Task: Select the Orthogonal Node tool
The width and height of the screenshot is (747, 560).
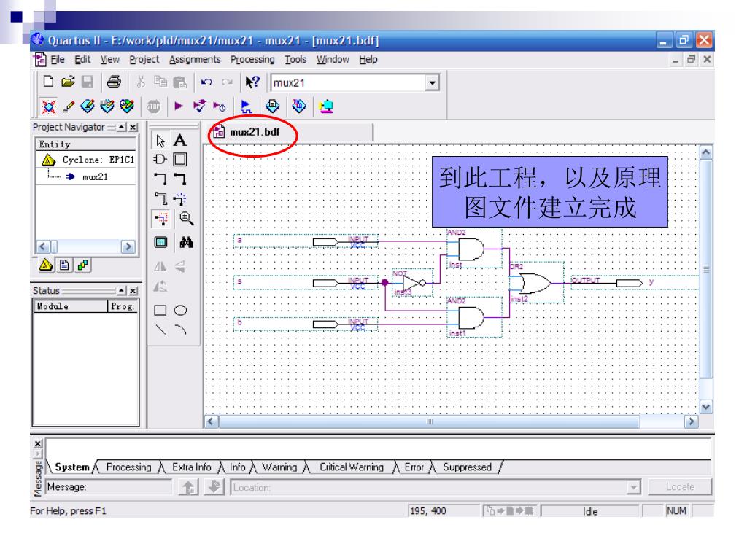Action: pyautogui.click(x=160, y=179)
